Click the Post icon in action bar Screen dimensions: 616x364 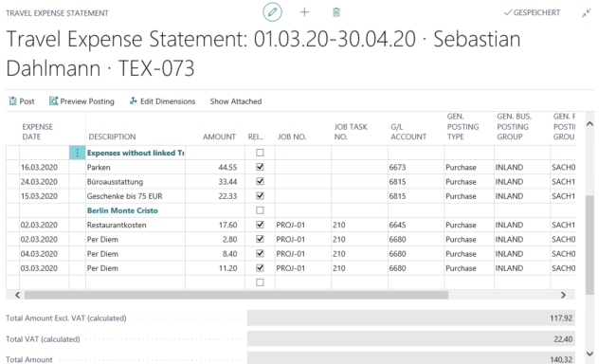(x=12, y=101)
